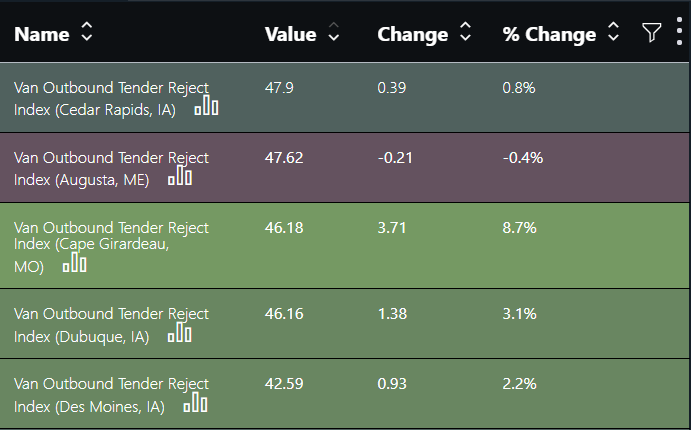Sort table by Change column arrows
This screenshot has width=691, height=430.
[x=465, y=32]
